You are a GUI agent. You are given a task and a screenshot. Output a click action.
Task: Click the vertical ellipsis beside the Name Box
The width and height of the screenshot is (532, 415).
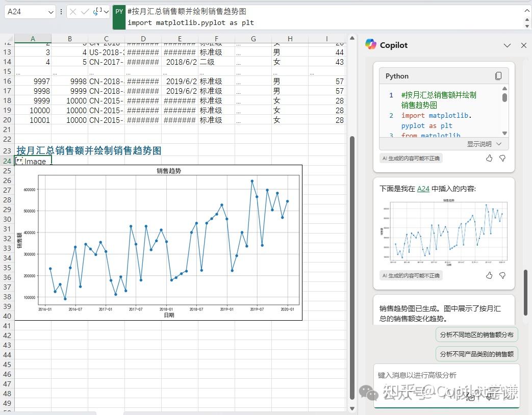[61, 11]
